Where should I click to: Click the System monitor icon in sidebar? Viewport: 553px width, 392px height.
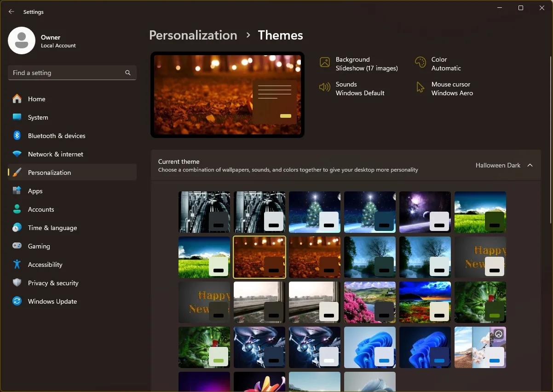coord(17,117)
